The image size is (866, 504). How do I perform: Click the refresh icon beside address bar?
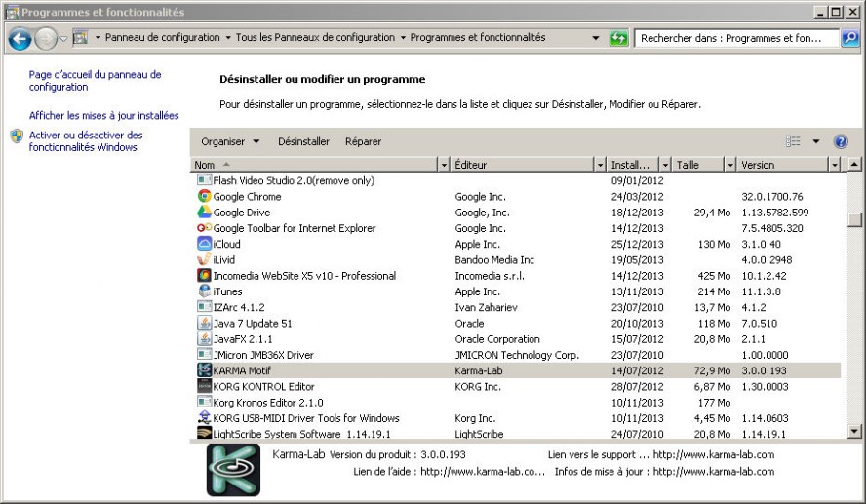pos(618,38)
